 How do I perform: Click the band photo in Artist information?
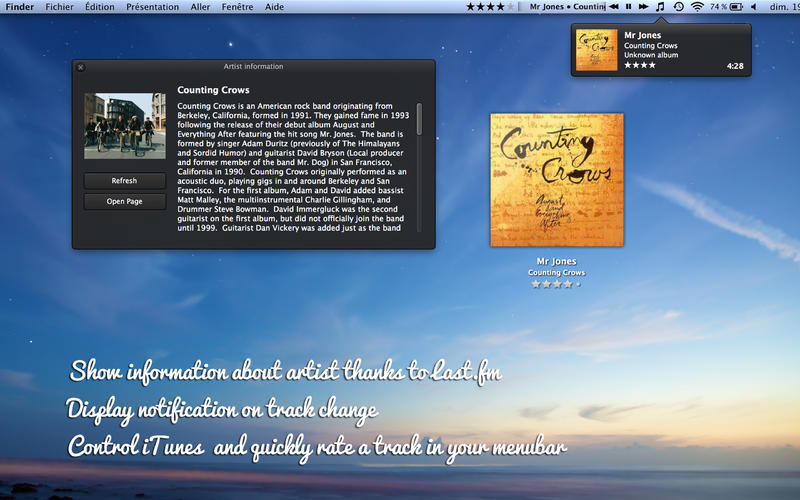click(x=125, y=126)
